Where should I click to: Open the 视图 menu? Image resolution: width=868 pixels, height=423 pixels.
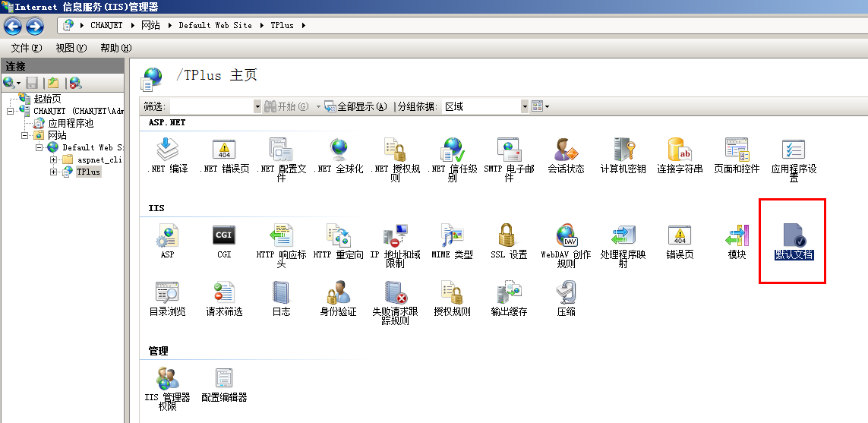pos(71,48)
